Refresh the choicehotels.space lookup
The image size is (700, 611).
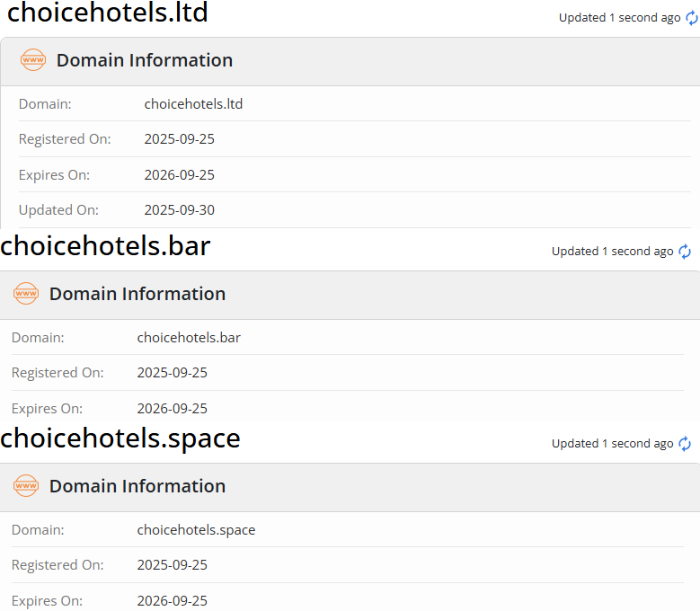point(685,444)
